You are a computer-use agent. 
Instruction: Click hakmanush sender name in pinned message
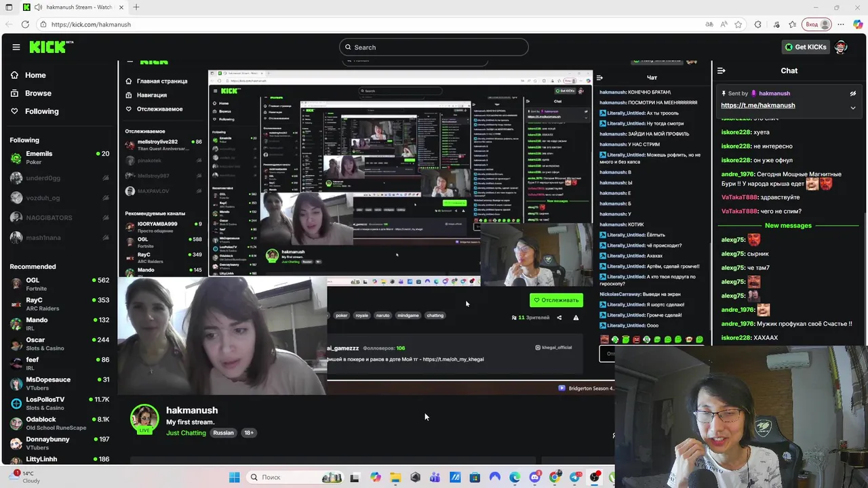pyautogui.click(x=774, y=94)
